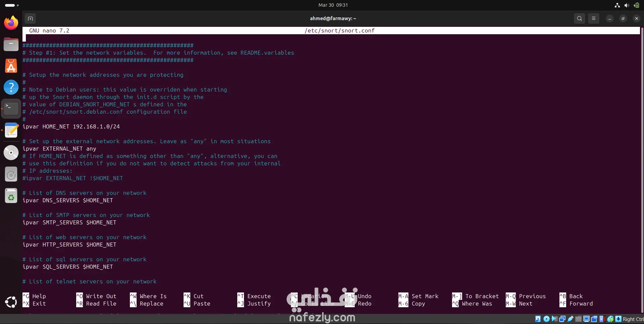This screenshot has width=644, height=324.
Task: Click the VirtualBox USB devices status icon
Action: [x=571, y=319]
